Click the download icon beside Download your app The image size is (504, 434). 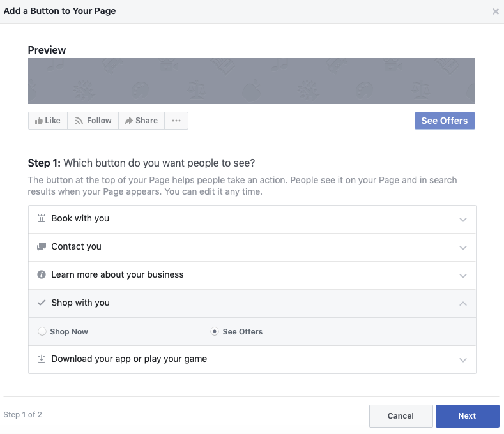pyautogui.click(x=42, y=359)
